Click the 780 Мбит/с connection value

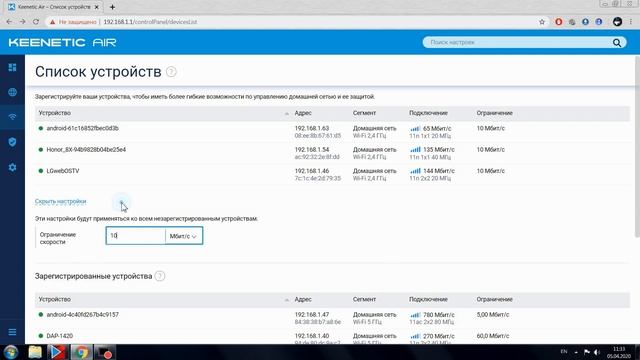click(x=439, y=315)
